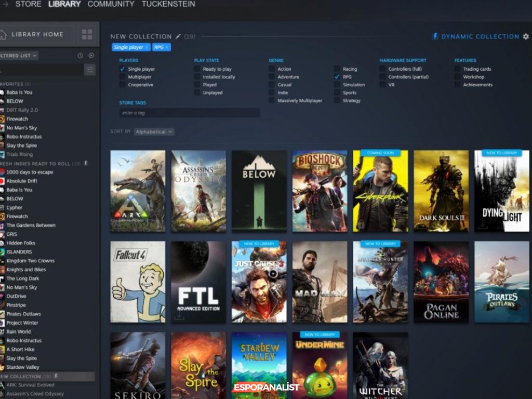Tick the Ready to play checkbox
Viewport: 532px width, 399px height.
(197, 69)
